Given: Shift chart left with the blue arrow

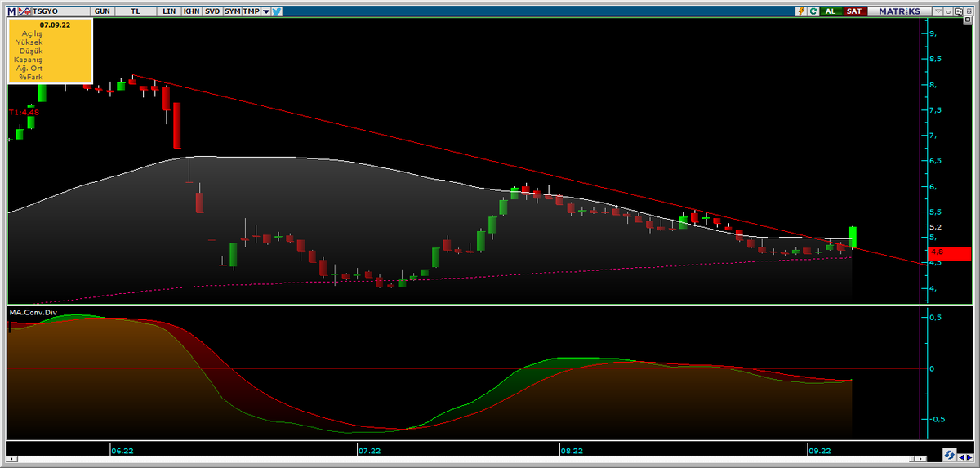Looking at the screenshot, I should point(962,457).
